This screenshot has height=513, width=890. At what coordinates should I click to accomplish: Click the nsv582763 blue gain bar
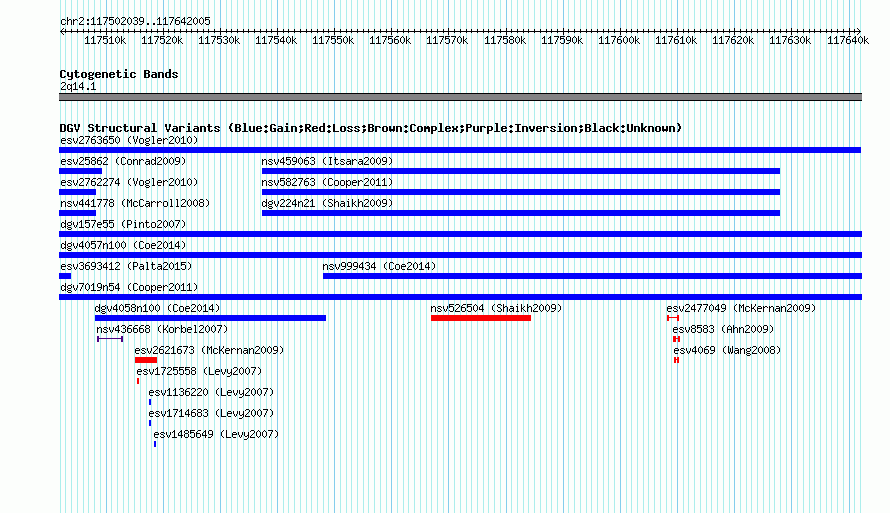pos(520,192)
